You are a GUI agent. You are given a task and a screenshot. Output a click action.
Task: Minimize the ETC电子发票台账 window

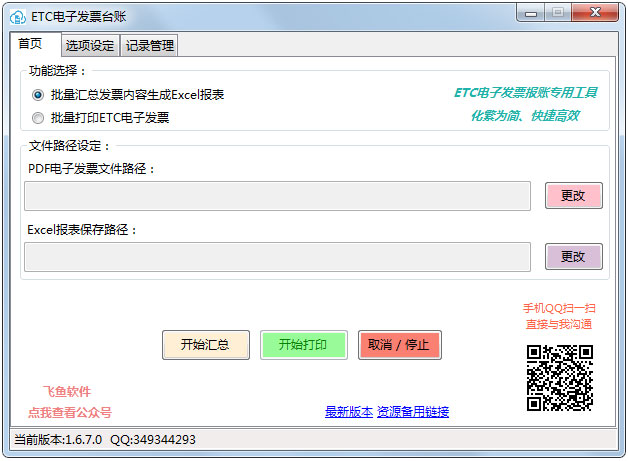(530, 14)
